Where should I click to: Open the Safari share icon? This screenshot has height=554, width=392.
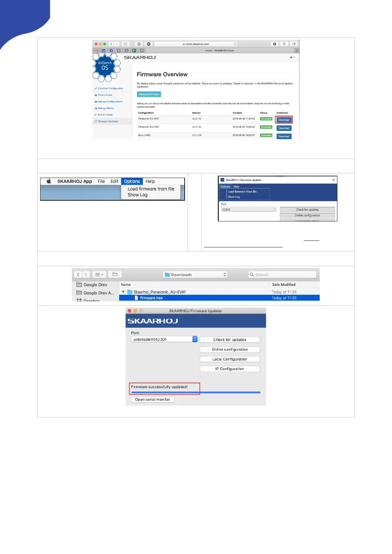284,44
